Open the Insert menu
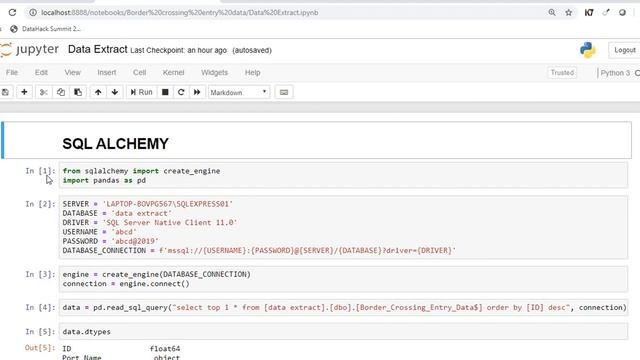 pos(107,73)
